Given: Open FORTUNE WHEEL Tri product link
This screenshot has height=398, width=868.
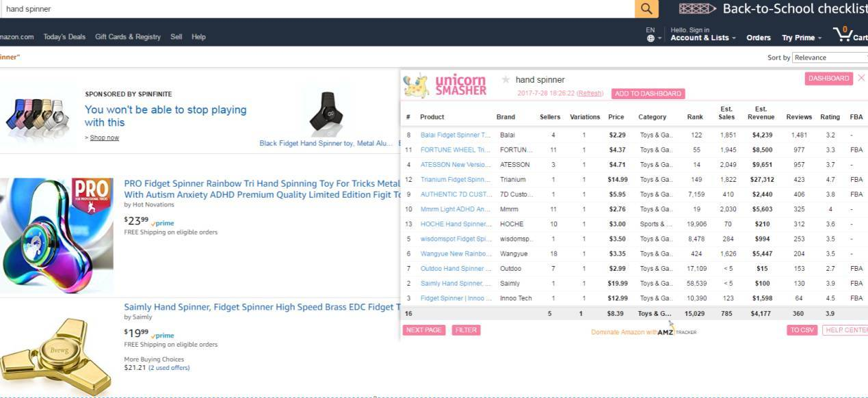Looking at the screenshot, I should tap(455, 150).
